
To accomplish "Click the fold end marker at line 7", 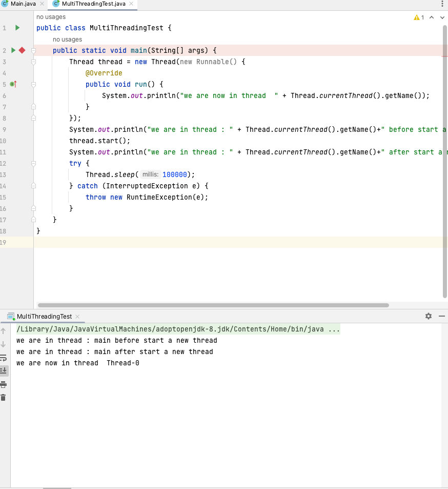I will (x=34, y=107).
